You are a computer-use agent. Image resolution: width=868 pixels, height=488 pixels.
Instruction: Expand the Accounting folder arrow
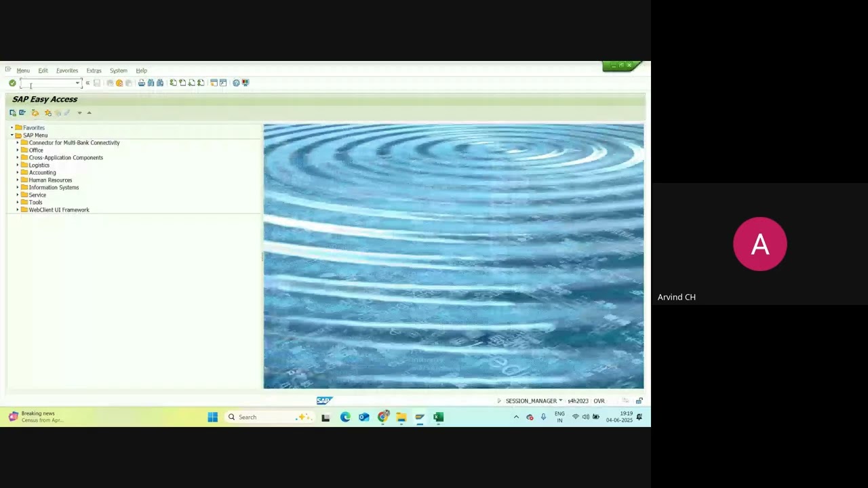click(x=18, y=172)
